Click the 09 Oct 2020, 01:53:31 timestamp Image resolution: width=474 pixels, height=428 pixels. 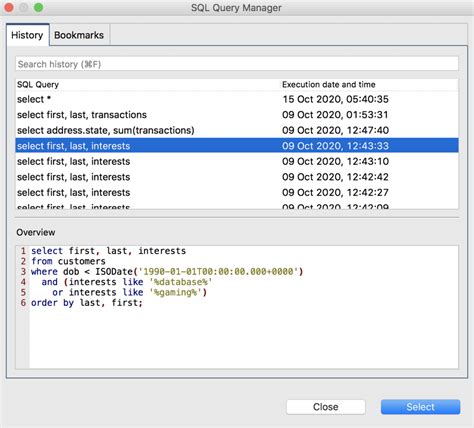[335, 115]
